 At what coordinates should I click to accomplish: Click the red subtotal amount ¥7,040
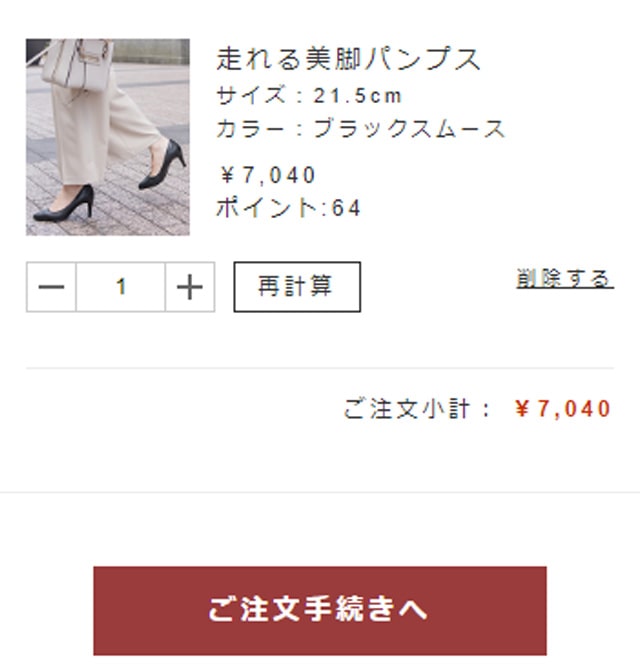pos(563,409)
